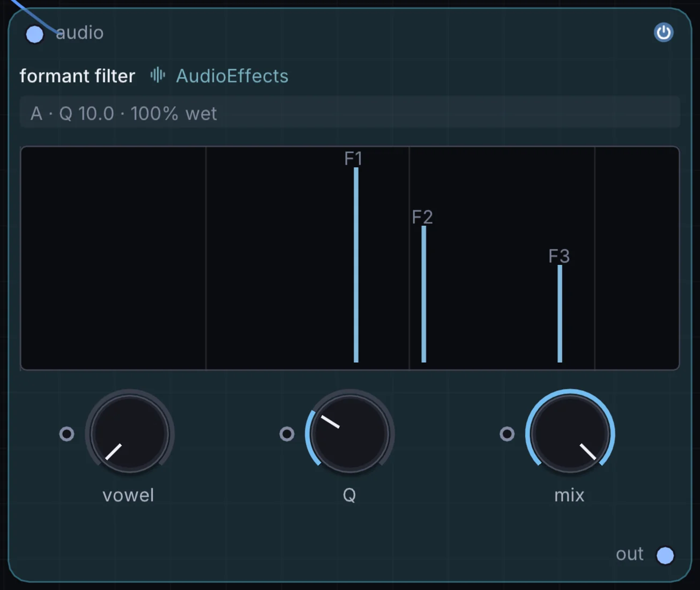Click the 'audio' port label
The height and width of the screenshot is (590, 700).
pos(79,33)
